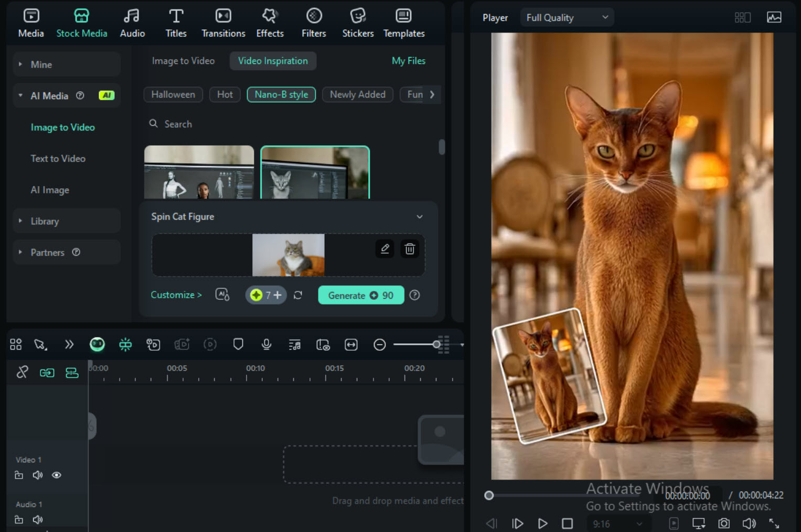Click the Search field in Video Inspiration
This screenshot has width=801, height=532.
click(178, 124)
